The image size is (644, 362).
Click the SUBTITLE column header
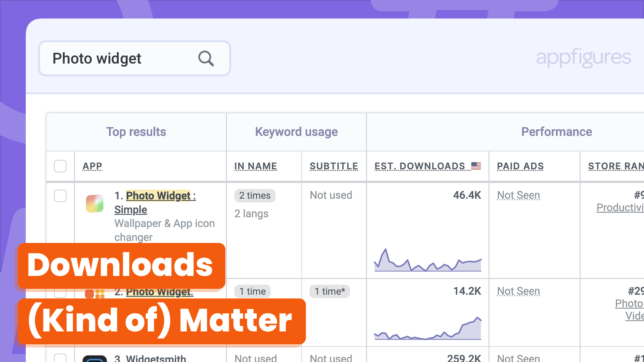334,166
